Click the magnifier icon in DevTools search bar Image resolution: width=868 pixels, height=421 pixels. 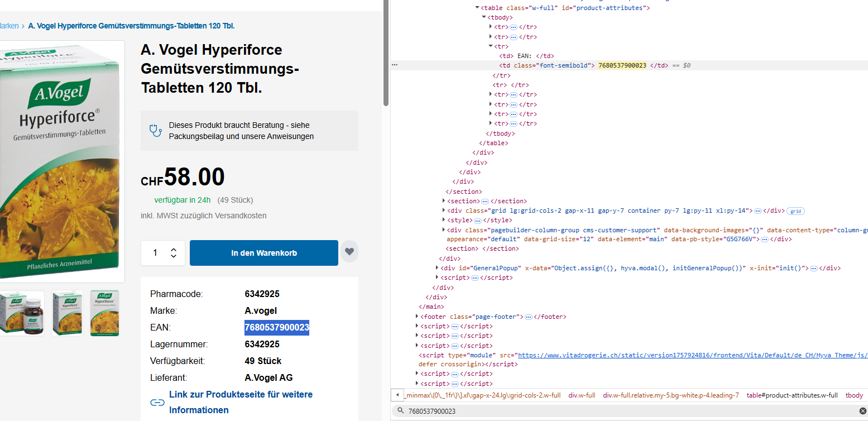400,412
